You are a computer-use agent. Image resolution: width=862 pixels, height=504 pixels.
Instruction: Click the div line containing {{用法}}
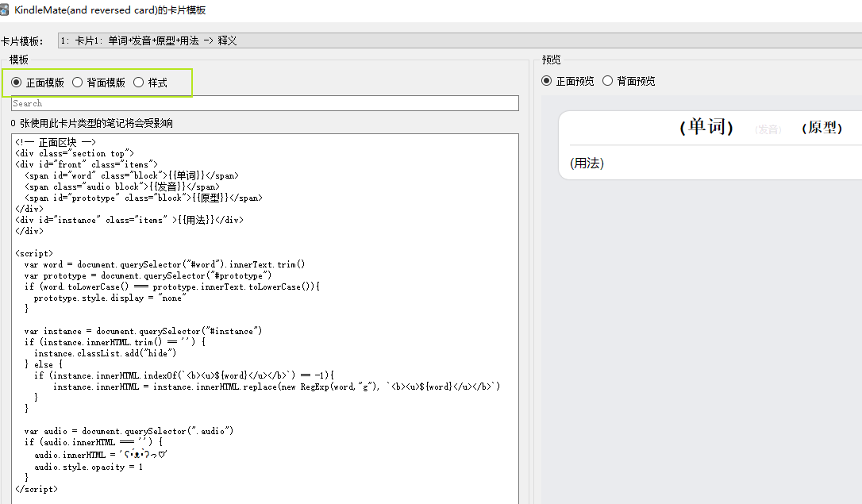coord(129,220)
